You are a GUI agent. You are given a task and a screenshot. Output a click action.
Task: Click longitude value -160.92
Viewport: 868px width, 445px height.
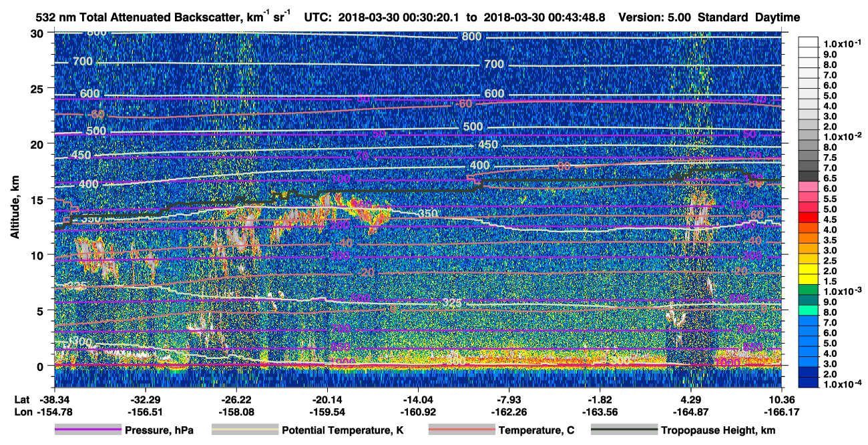tap(417, 412)
